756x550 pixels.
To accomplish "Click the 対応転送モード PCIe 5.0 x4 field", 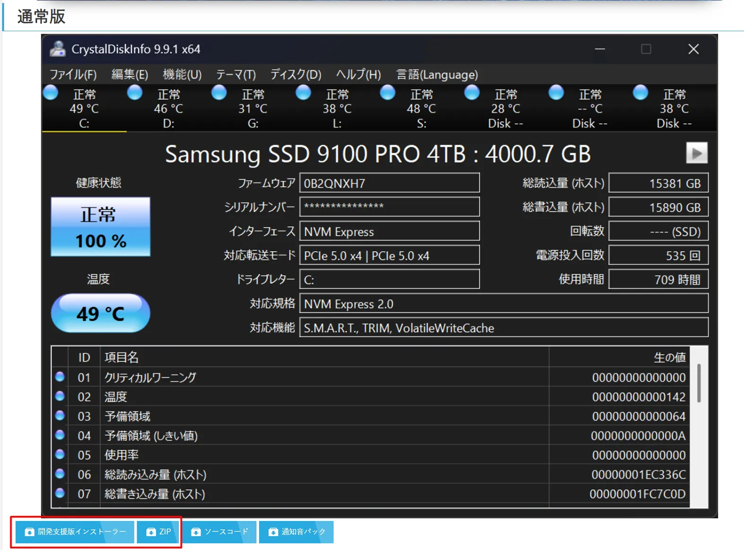I will tap(389, 256).
